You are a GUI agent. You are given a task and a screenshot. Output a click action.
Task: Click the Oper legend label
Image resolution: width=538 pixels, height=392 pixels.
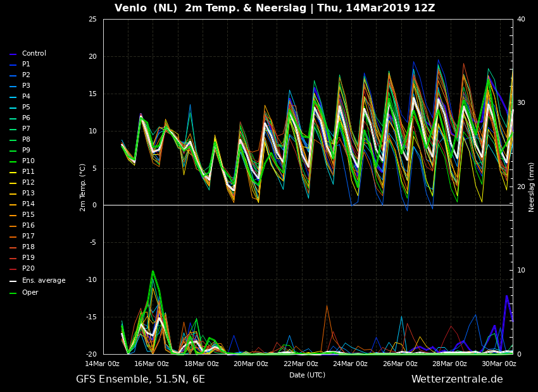(x=30, y=293)
